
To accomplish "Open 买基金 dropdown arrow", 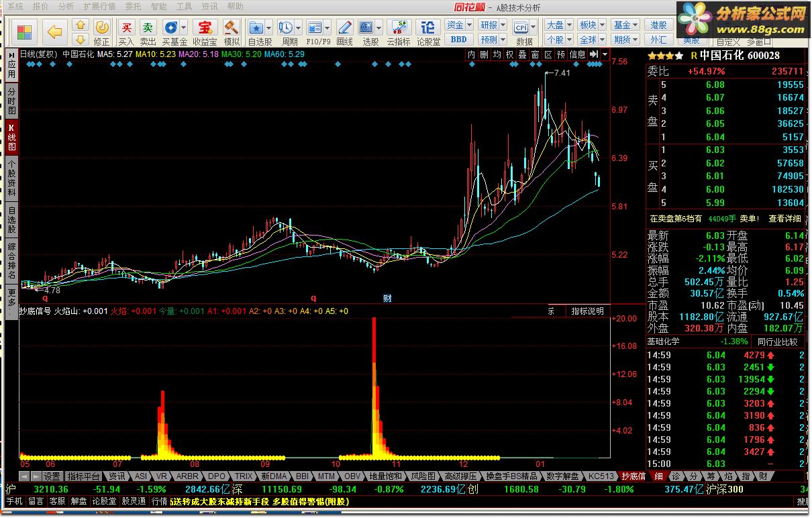I will [x=184, y=28].
